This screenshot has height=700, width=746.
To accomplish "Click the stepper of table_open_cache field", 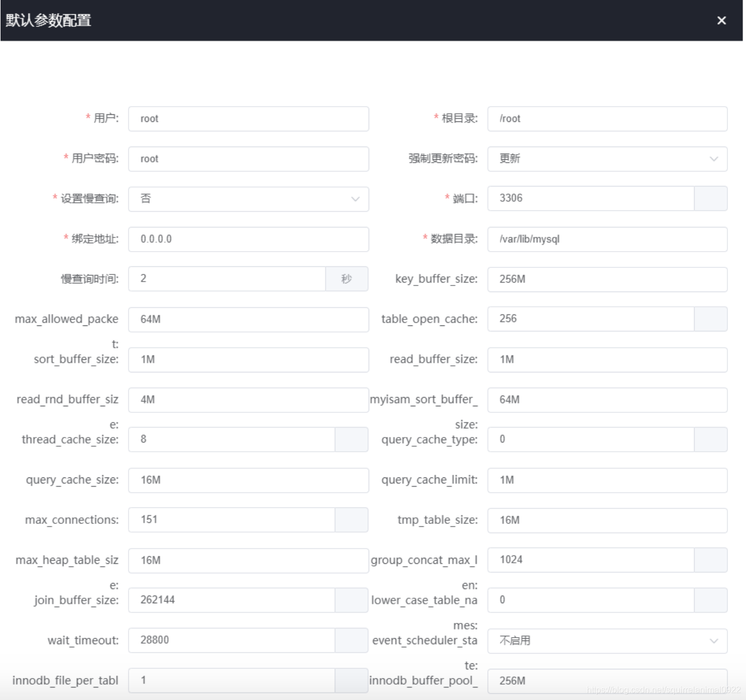I will [710, 319].
